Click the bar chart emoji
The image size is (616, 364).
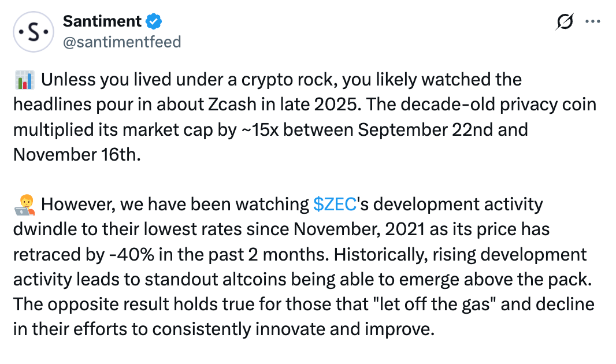[x=24, y=80]
